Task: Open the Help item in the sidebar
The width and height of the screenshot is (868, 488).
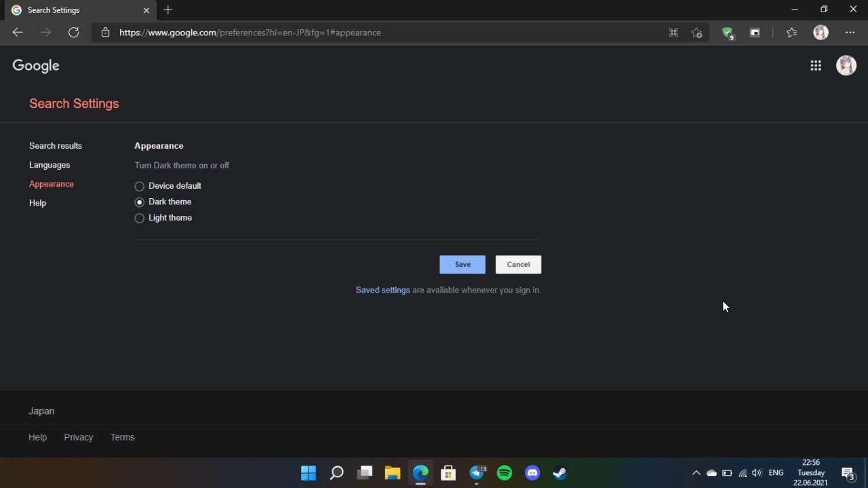Action: (x=38, y=203)
